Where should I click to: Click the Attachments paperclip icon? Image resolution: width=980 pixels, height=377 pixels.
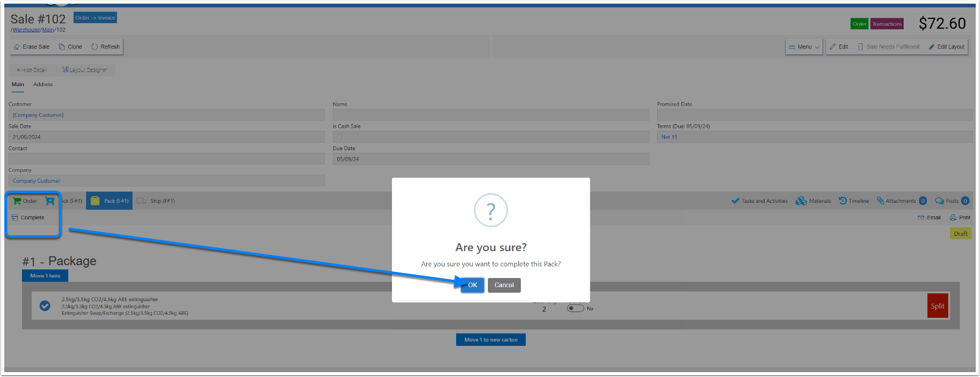[x=880, y=201]
